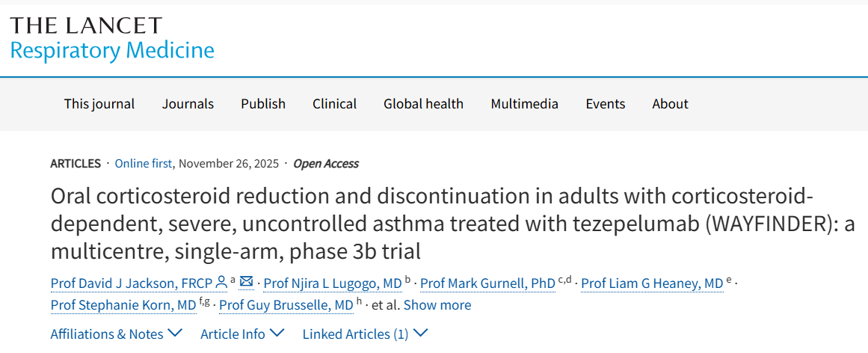Click the Online first link
Screen dimensions: 868x353
point(144,164)
